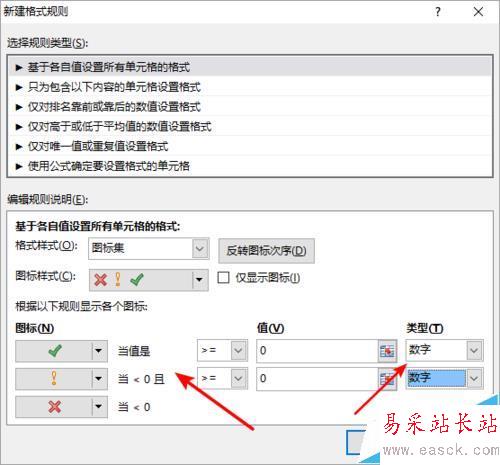This screenshot has height=465, width=500.
Task: Open the 图标样式 icon set dropdown
Action: coord(149,280)
